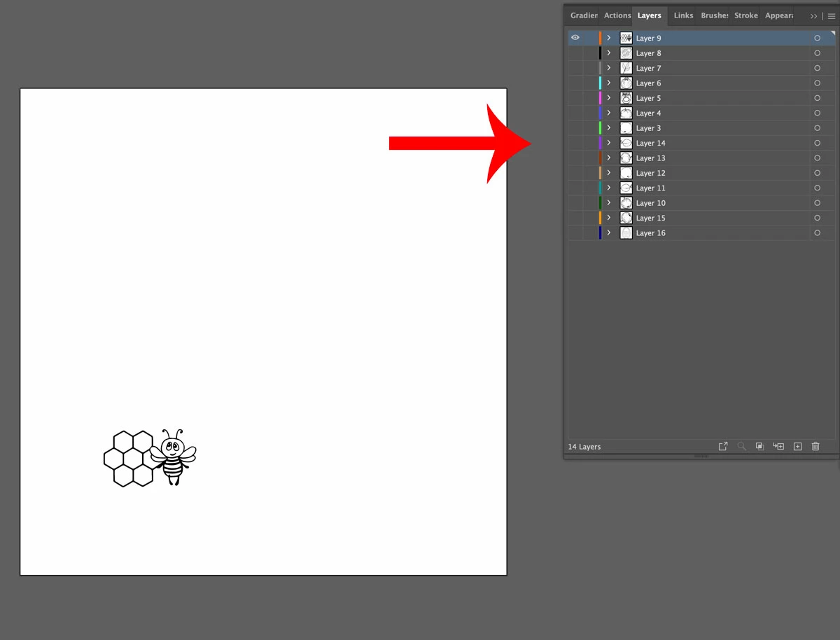Expand Layer 9 contents
Viewport: 840px width, 640px height.
[609, 38]
